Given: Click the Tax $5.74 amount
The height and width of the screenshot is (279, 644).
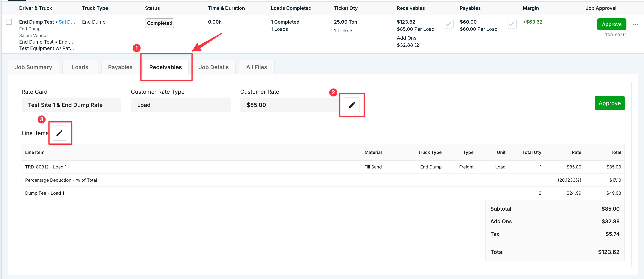Looking at the screenshot, I should (x=612, y=234).
